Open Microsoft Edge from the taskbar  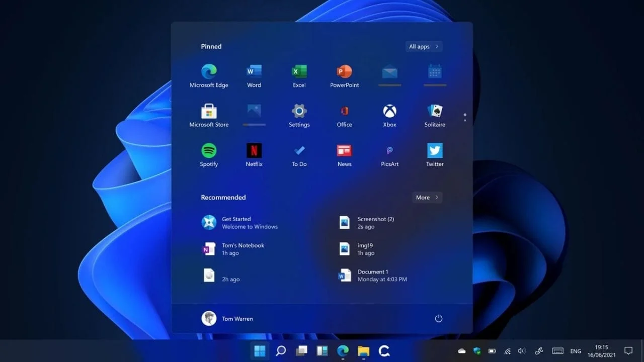pyautogui.click(x=343, y=351)
